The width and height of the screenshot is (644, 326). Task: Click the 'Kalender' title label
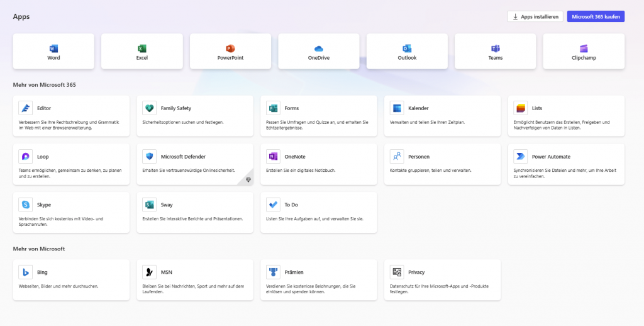[418, 108]
